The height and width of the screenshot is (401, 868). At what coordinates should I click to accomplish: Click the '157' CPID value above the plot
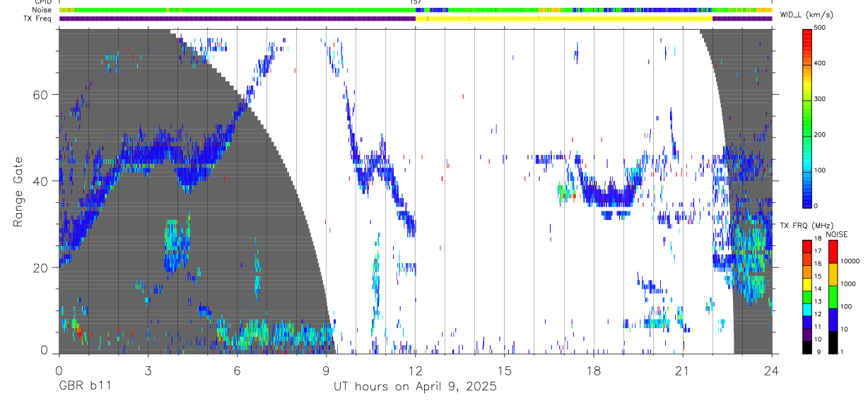416,3
